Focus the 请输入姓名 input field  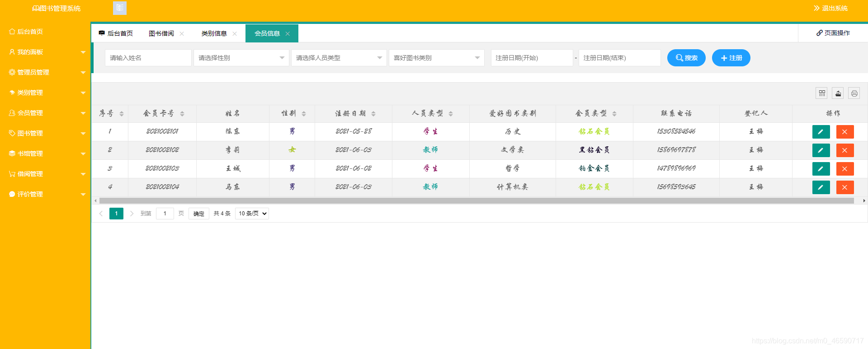(148, 58)
